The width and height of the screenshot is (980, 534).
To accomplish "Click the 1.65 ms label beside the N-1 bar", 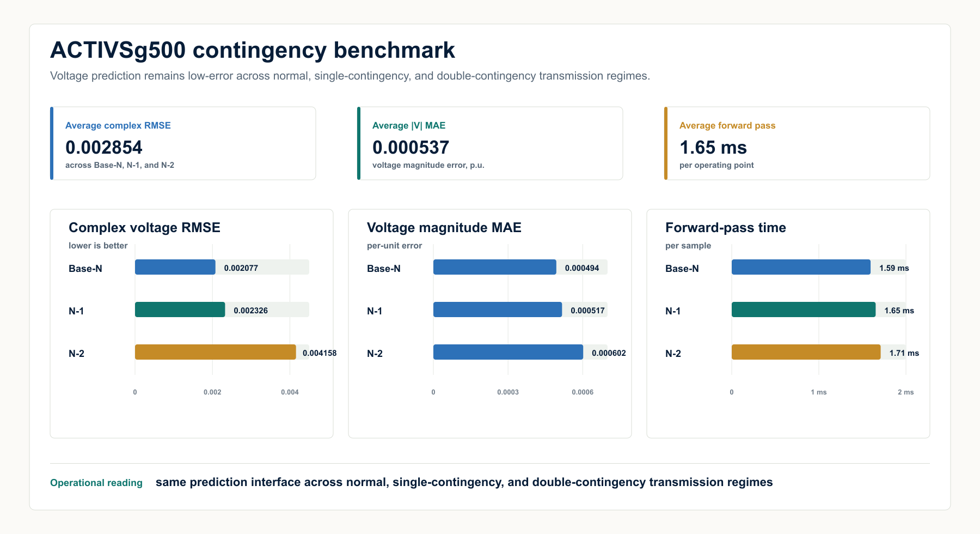I will click(899, 311).
